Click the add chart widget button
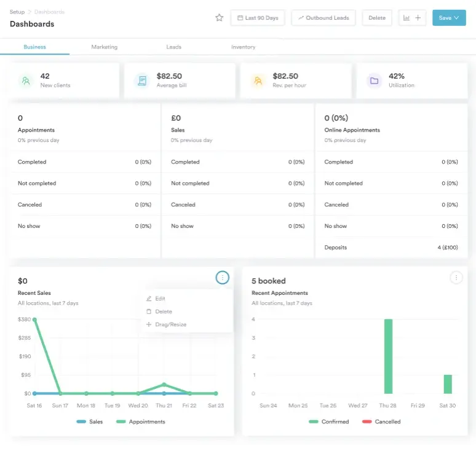The width and height of the screenshot is (476, 451). click(412, 18)
